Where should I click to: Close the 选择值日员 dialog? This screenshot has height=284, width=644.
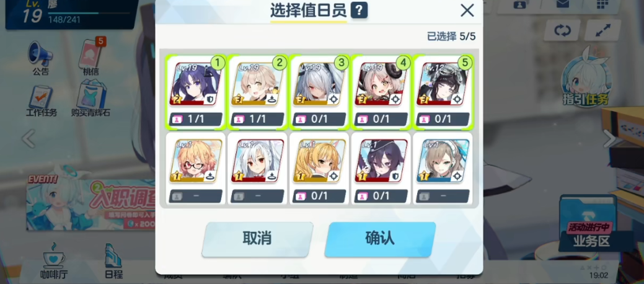coord(467,11)
